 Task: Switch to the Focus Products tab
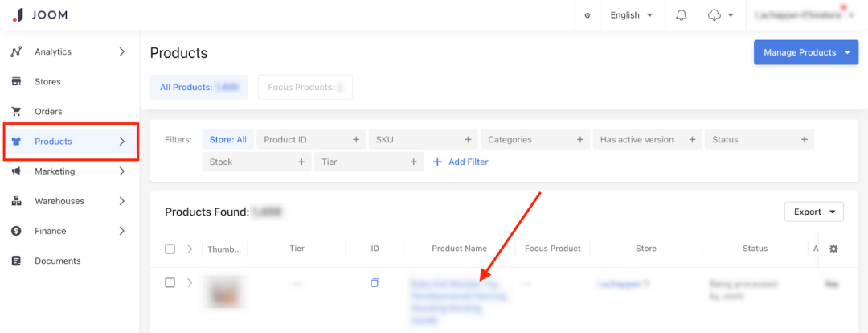[x=305, y=87]
